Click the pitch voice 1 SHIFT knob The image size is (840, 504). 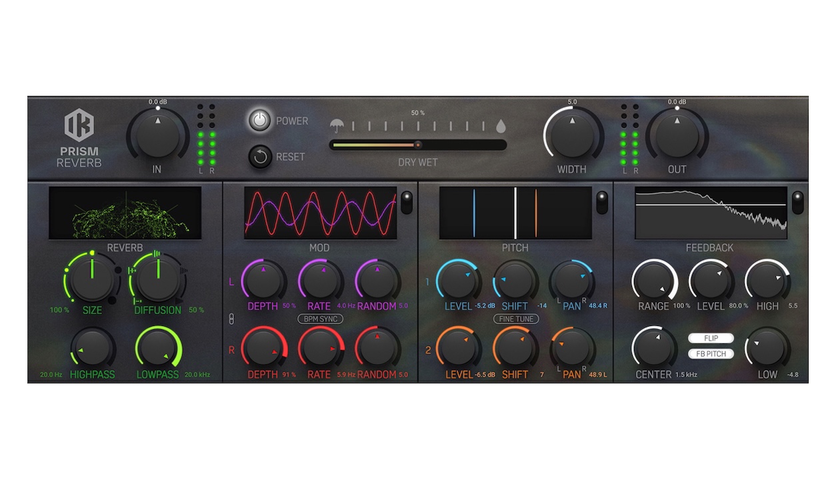pos(515,281)
